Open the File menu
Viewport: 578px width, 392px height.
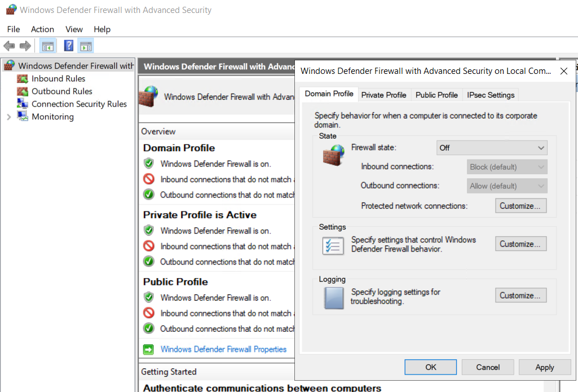click(14, 29)
